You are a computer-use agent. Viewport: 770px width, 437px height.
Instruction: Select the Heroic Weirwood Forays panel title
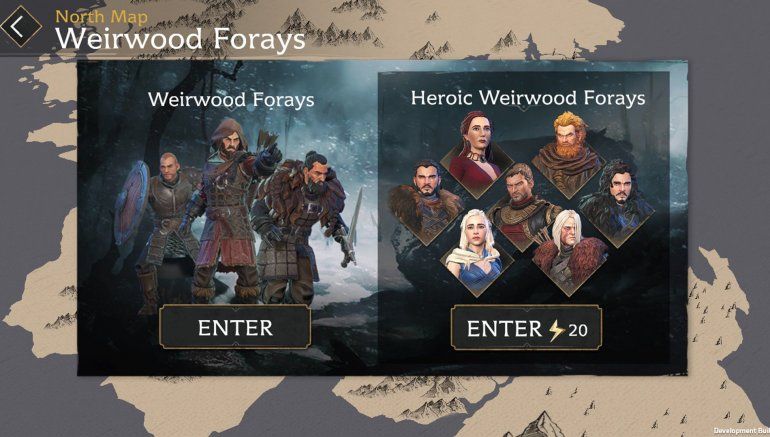528,98
